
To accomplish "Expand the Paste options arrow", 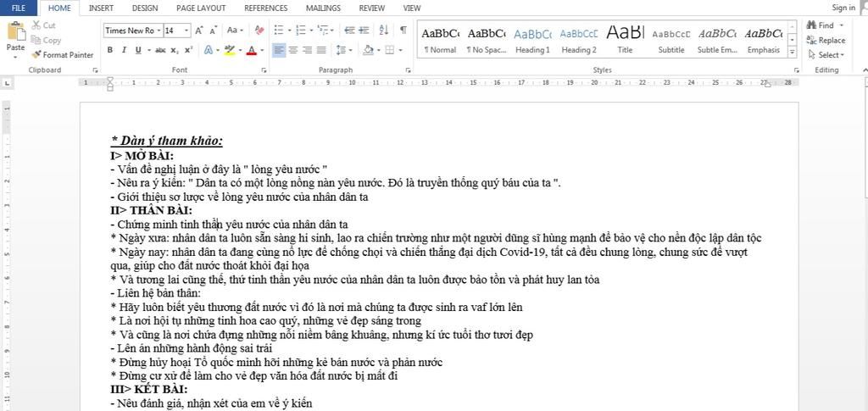I will [x=15, y=56].
